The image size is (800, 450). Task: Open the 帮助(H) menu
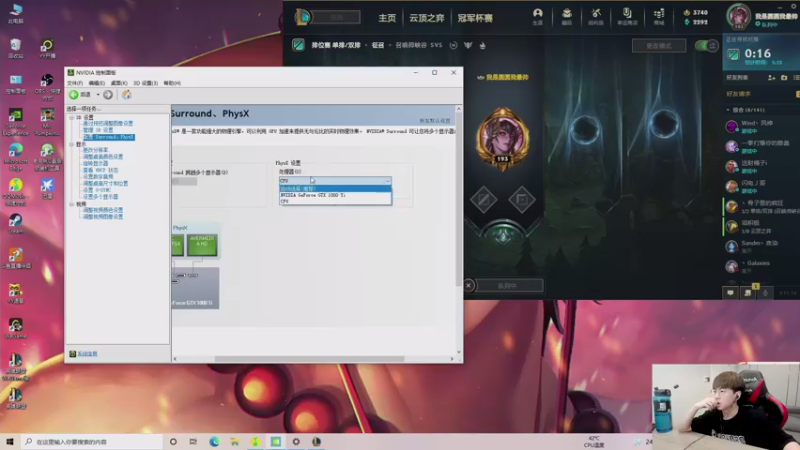pos(172,83)
